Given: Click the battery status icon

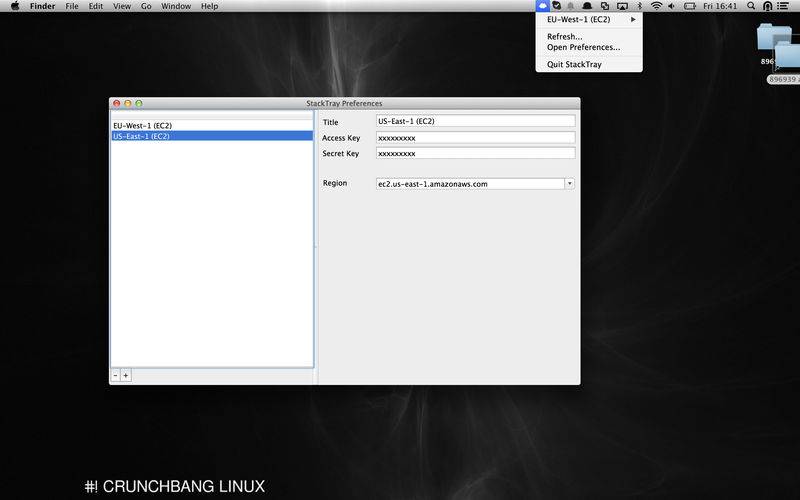Looking at the screenshot, I should pos(690,6).
